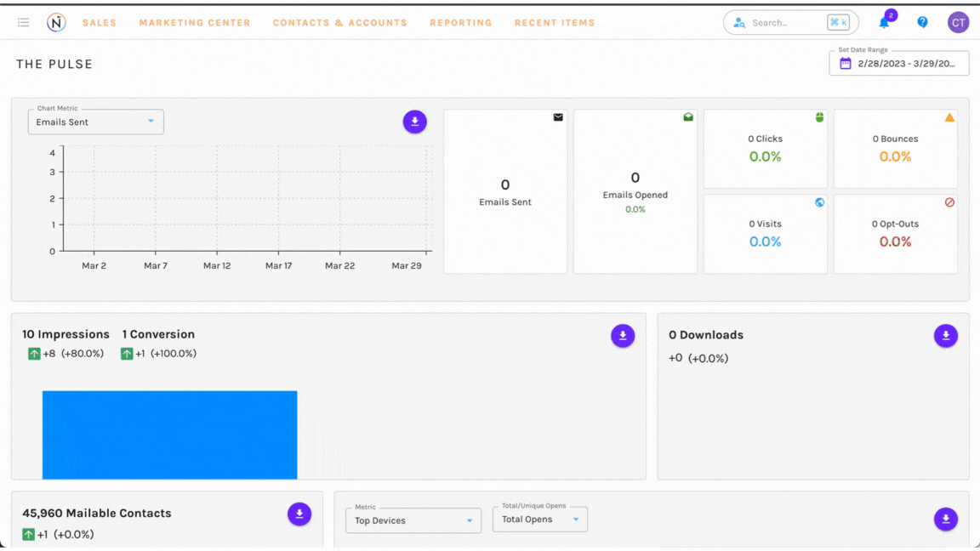Click the calendar icon in date range
This screenshot has width=980, height=551.
coord(845,63)
